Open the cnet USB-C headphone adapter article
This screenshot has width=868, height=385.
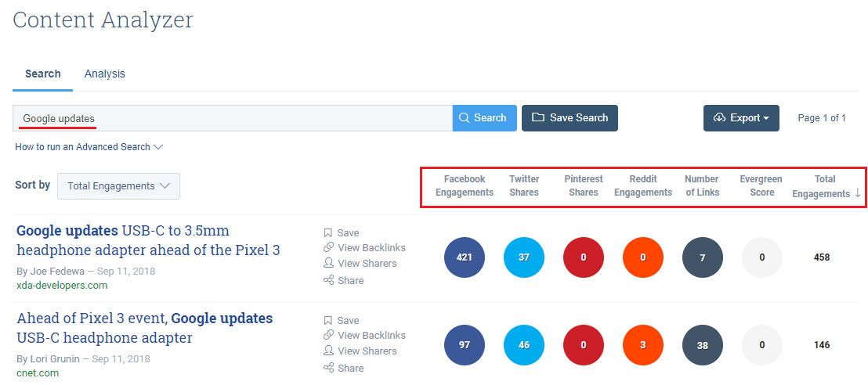(145, 327)
